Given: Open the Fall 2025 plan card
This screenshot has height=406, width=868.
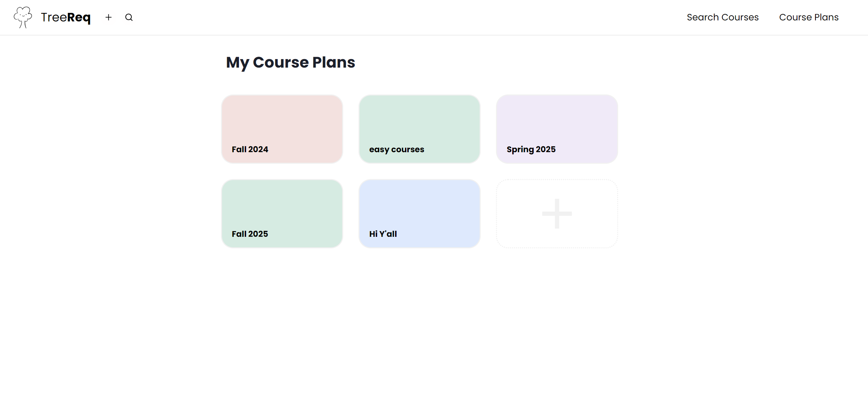Looking at the screenshot, I should (282, 214).
